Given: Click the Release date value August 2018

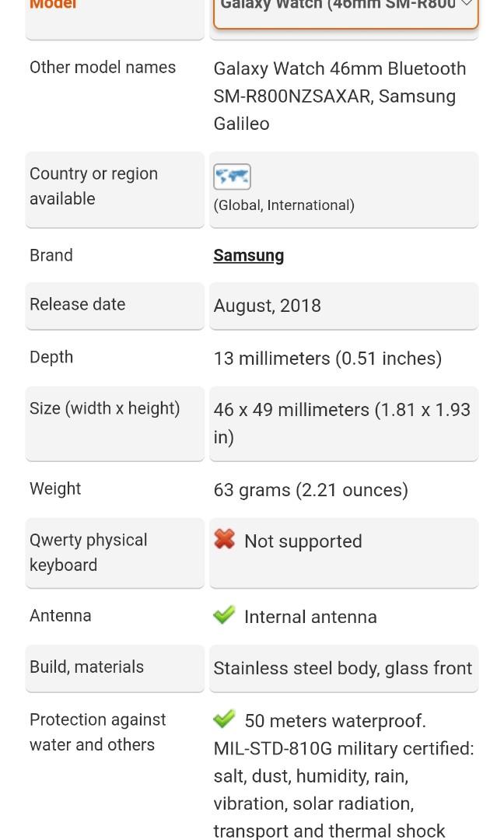Looking at the screenshot, I should [268, 306].
